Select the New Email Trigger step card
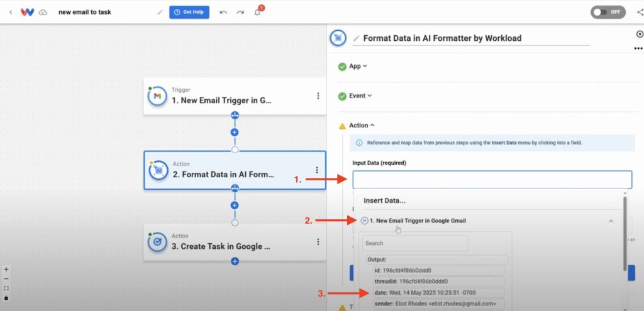Screen dimensions: 644x311 pyautogui.click(x=235, y=96)
